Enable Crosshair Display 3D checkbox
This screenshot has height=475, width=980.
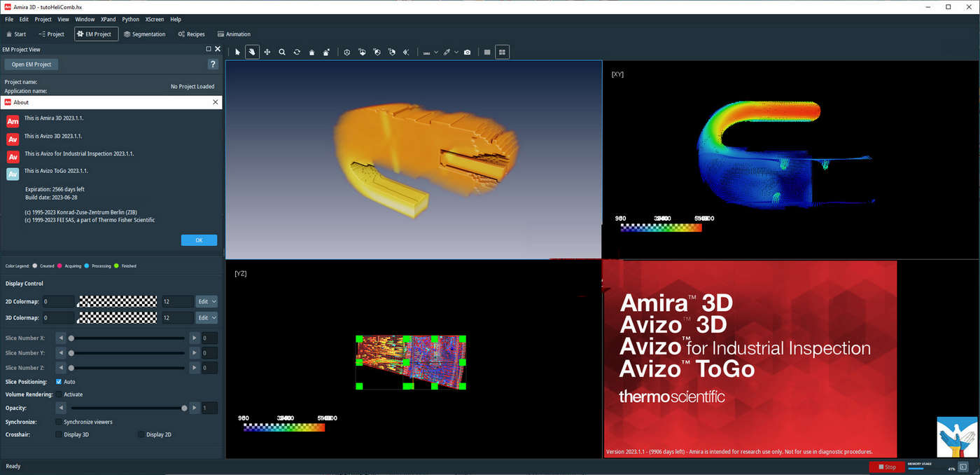[59, 434]
